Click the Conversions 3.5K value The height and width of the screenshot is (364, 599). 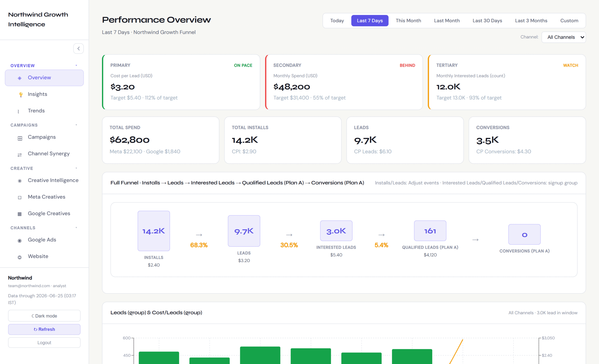click(x=487, y=140)
